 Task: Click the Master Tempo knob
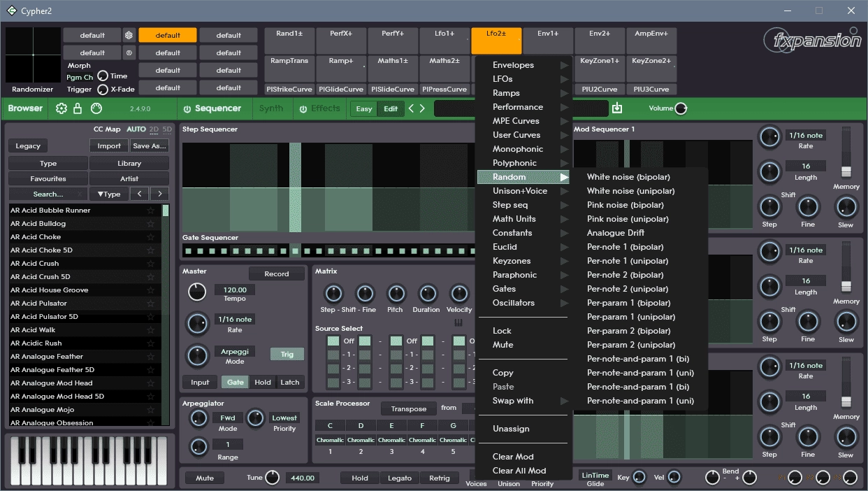click(x=197, y=293)
